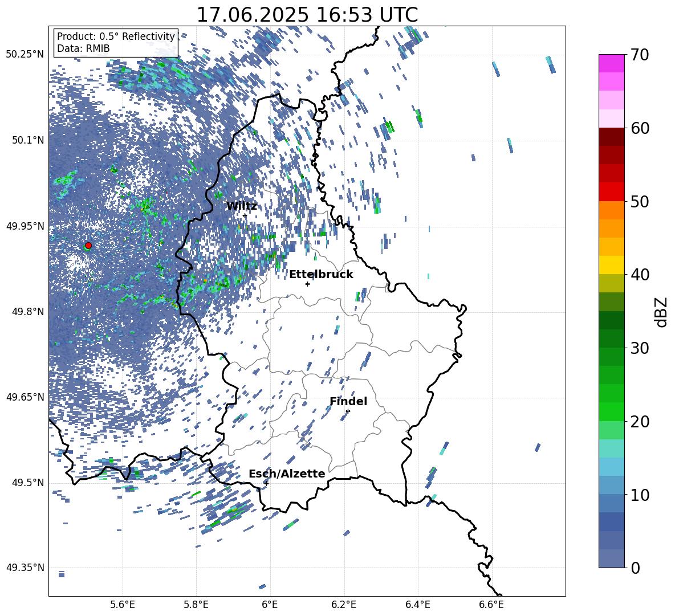The image size is (675, 616).
Task: Click the magenta top colorbar segment
Action: pyautogui.click(x=612, y=63)
